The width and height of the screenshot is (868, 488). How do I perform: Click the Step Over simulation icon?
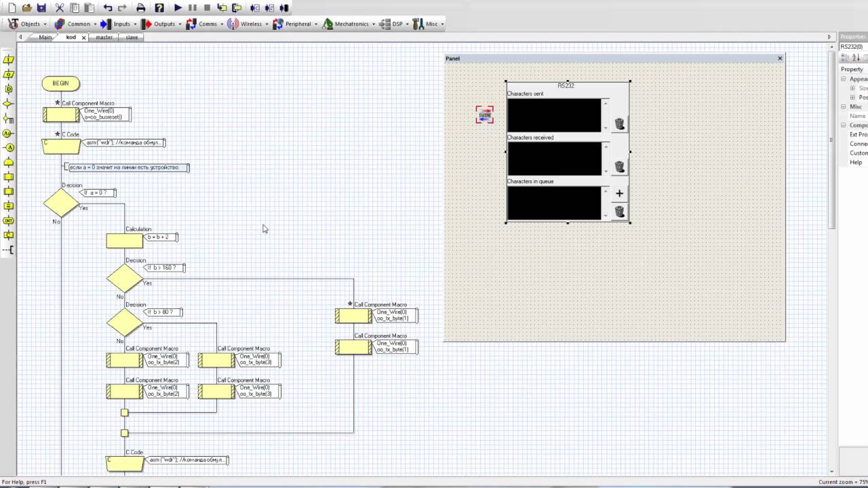[x=237, y=8]
